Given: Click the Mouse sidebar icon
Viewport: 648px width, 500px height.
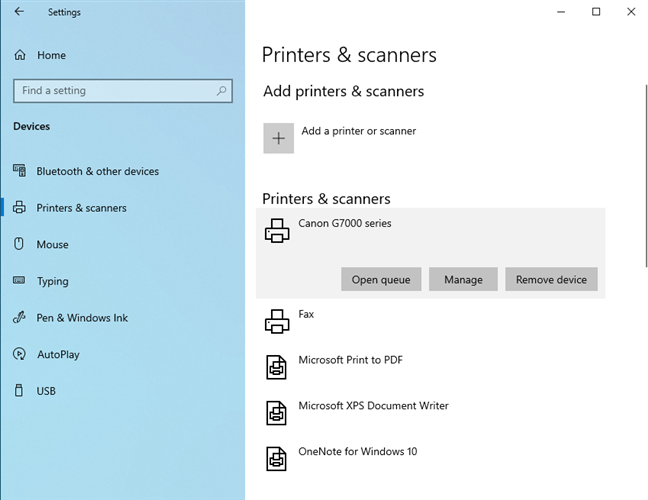Looking at the screenshot, I should point(19,244).
